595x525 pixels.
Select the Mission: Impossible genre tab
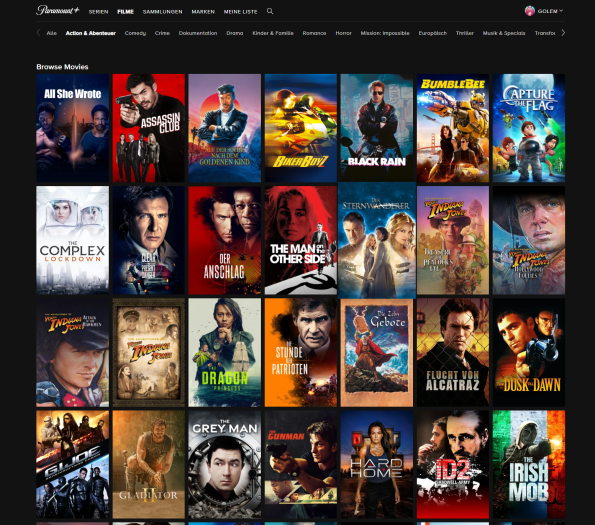[385, 33]
